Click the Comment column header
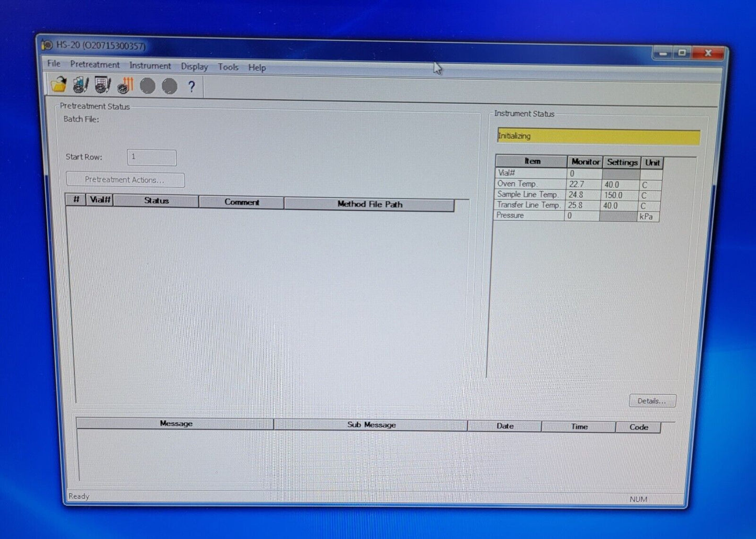Screen dimensions: 756x539 point(241,202)
